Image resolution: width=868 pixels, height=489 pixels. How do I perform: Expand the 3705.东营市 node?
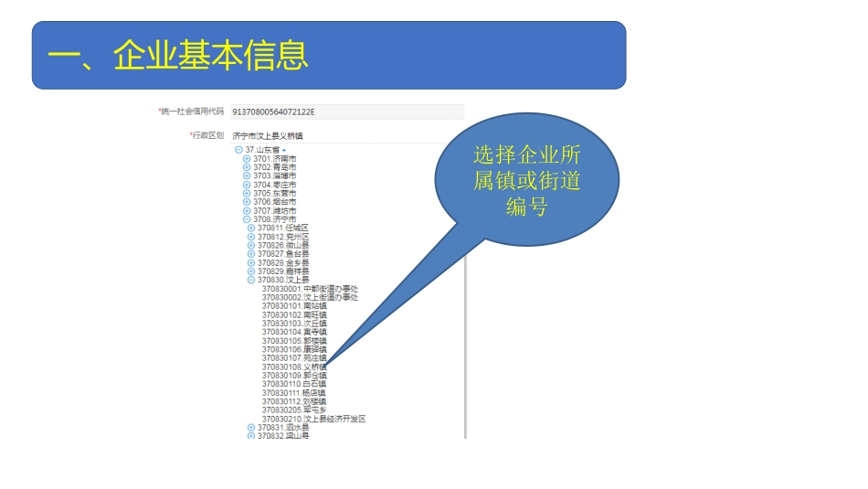[247, 193]
